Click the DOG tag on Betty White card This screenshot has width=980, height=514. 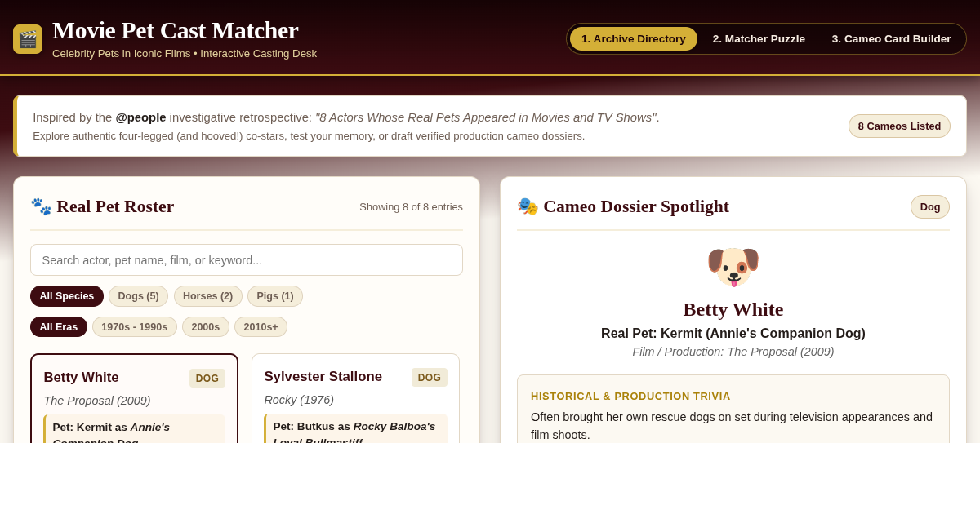click(x=207, y=379)
